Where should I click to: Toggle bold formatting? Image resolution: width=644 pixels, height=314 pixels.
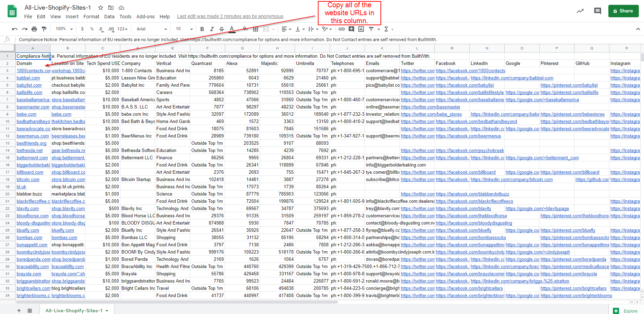(x=202, y=29)
